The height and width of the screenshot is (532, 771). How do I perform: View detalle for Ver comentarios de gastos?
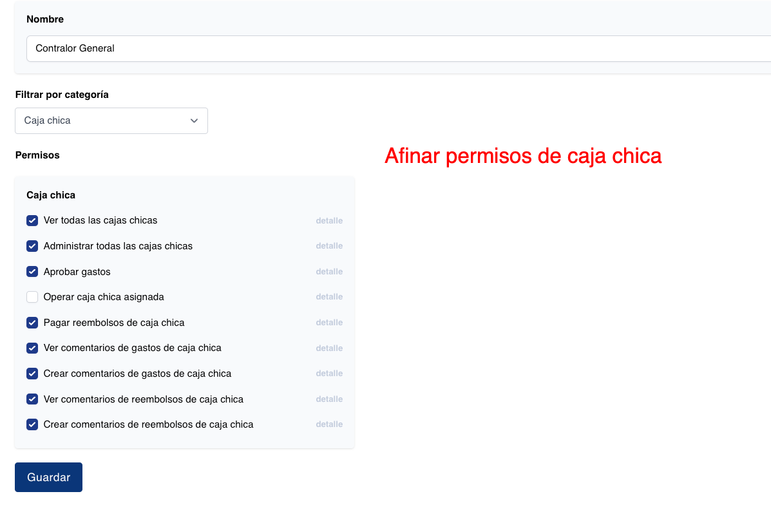[x=329, y=348]
